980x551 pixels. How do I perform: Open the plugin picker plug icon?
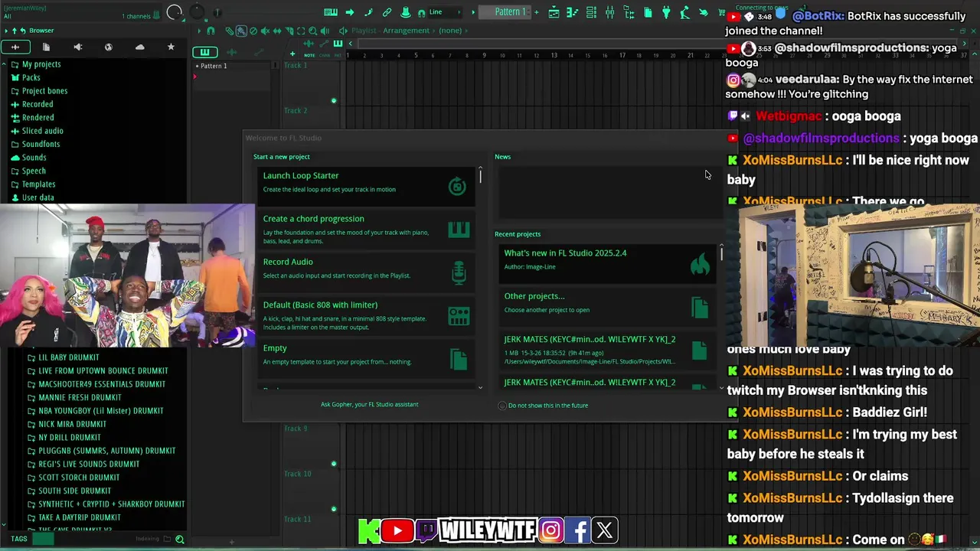[x=666, y=12]
